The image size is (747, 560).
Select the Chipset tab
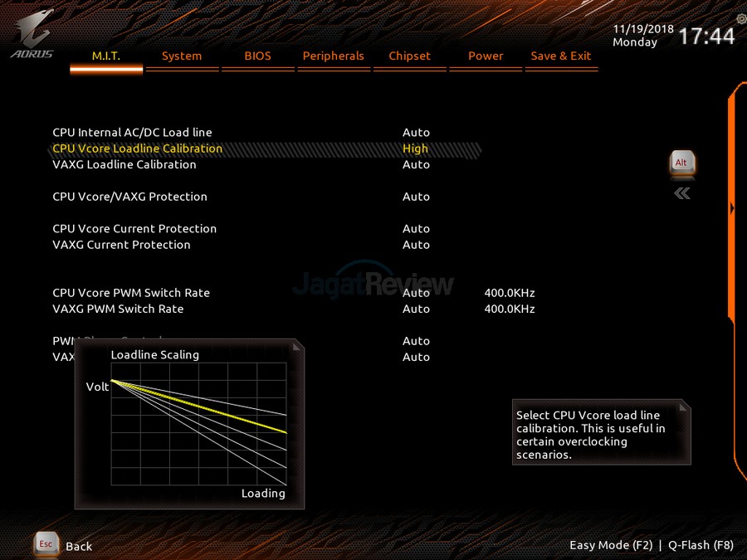point(409,56)
